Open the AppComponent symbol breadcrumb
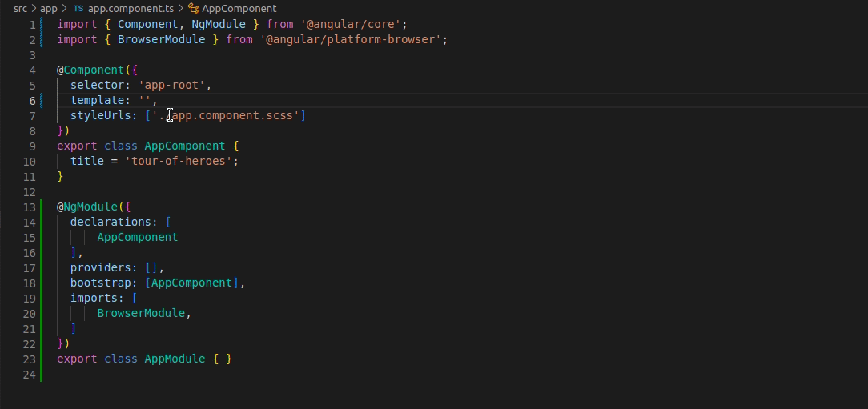The image size is (868, 409). pyautogui.click(x=239, y=8)
